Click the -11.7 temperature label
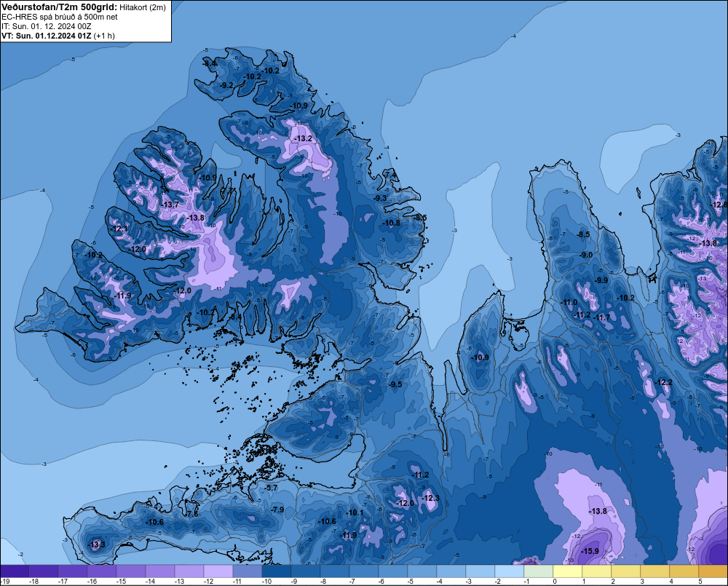The width and height of the screenshot is (728, 586). click(x=602, y=317)
